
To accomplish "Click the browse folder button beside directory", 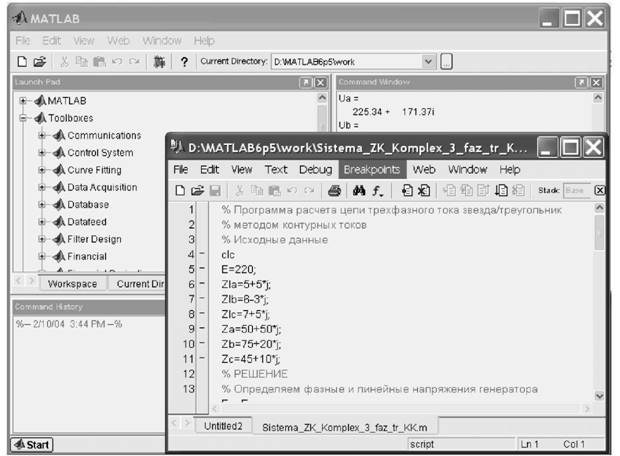I will click(x=446, y=62).
